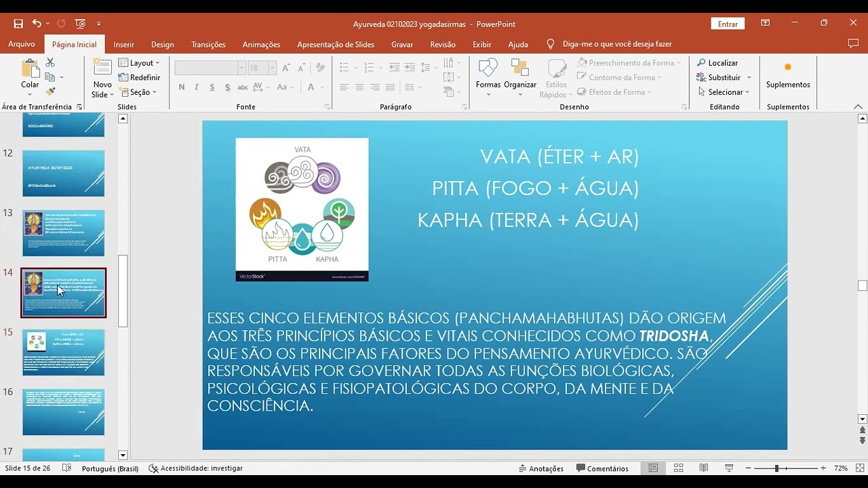Screen dimensions: 868x488
Task: Undo the last action
Action: point(37,24)
